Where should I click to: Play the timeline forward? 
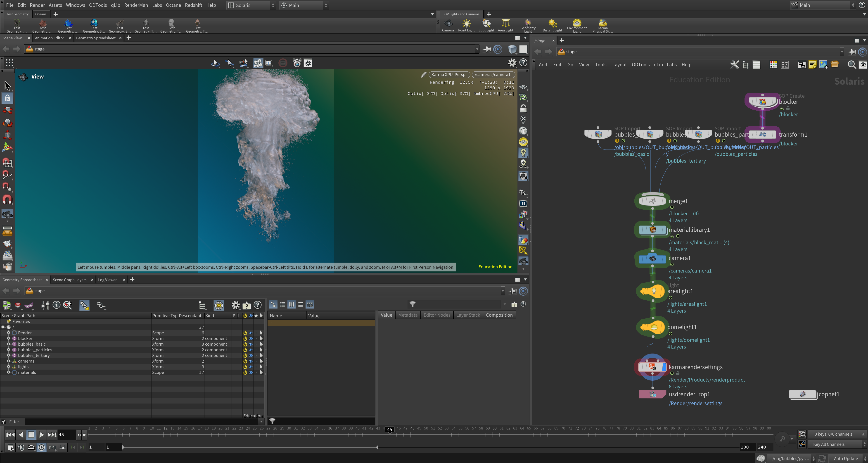coord(41,435)
